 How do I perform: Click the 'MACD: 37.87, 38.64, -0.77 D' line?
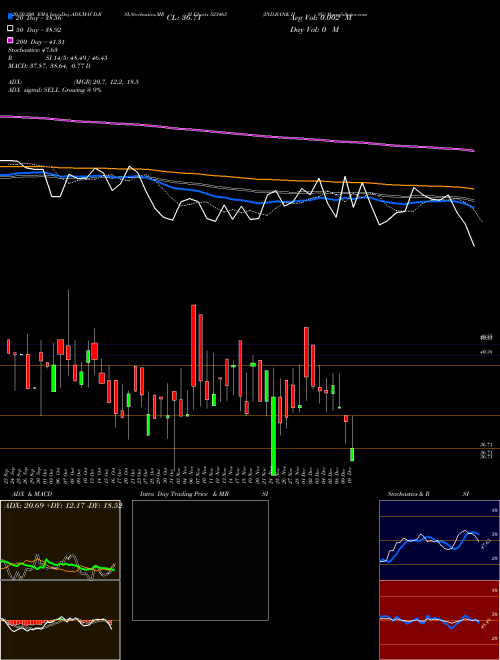[x=49, y=66]
